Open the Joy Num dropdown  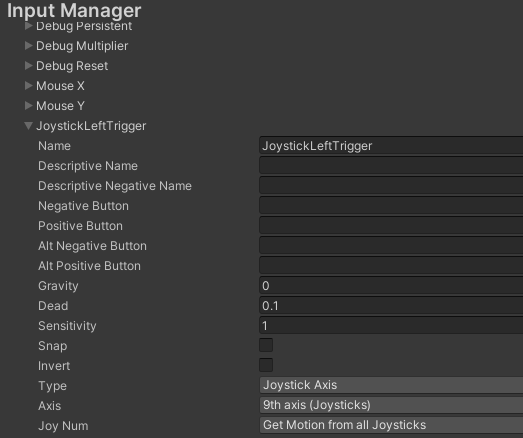tap(391, 425)
